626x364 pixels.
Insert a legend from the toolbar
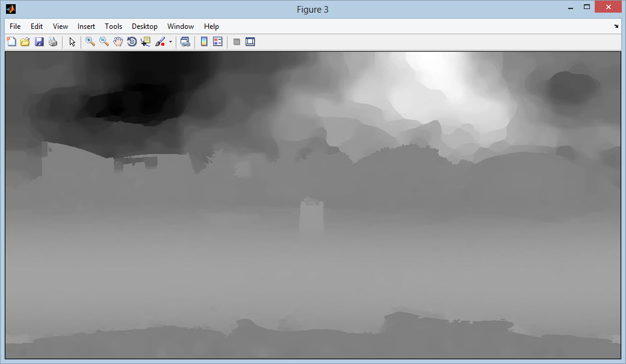pos(217,42)
